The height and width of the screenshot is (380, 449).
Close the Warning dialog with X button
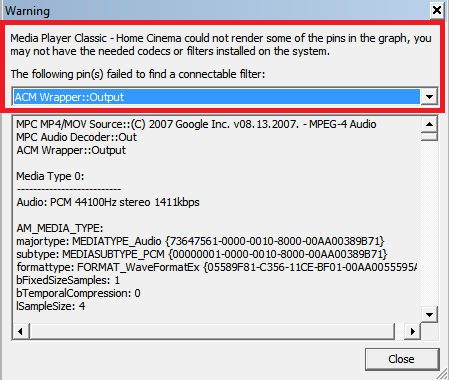436,10
